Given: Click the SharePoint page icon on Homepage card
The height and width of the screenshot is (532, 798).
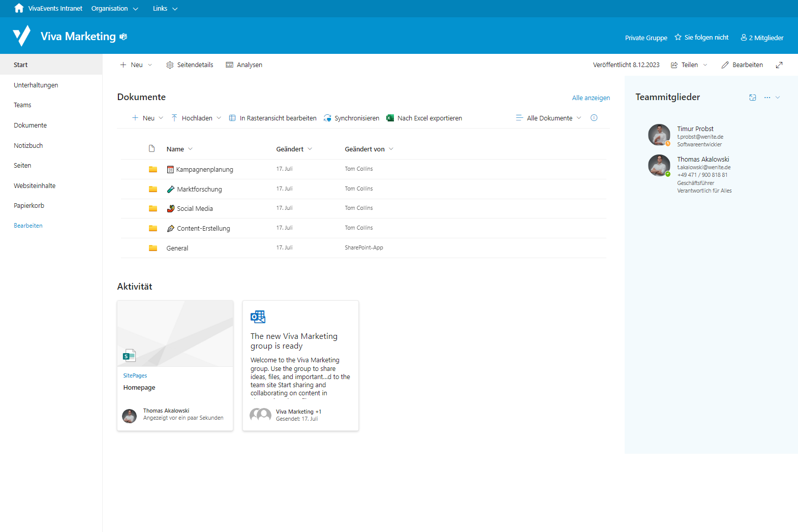Looking at the screenshot, I should (129, 355).
